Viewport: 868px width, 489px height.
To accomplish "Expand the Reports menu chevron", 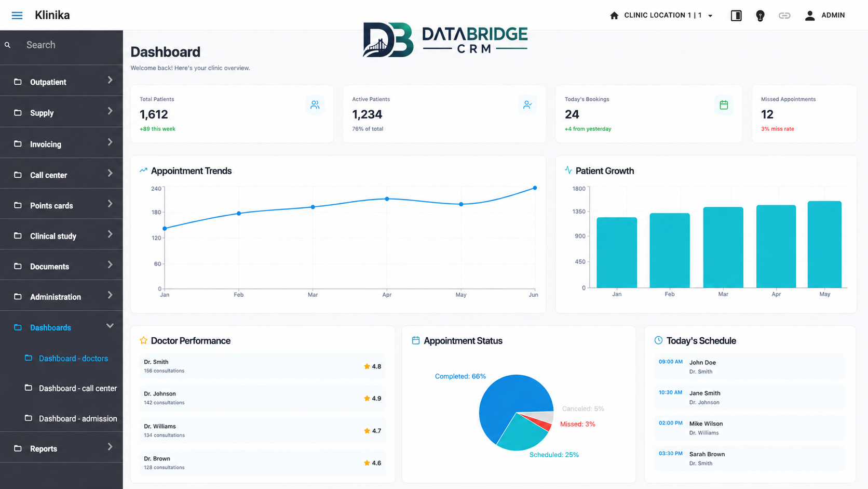I will tap(110, 446).
